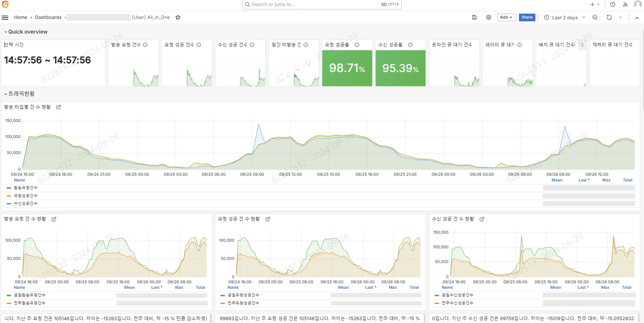The height and width of the screenshot is (323, 644).
Task: Open Grafana help
Action: [x=612, y=5]
